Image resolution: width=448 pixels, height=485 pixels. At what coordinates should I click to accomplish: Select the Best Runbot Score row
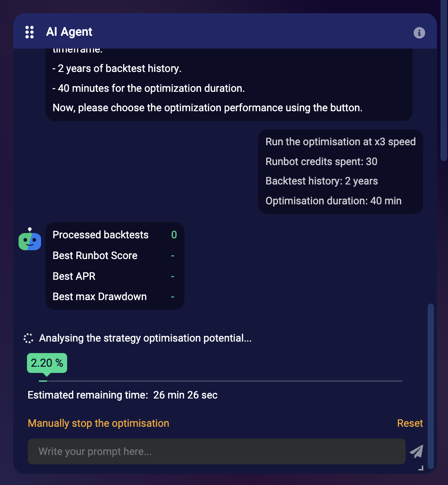click(114, 256)
